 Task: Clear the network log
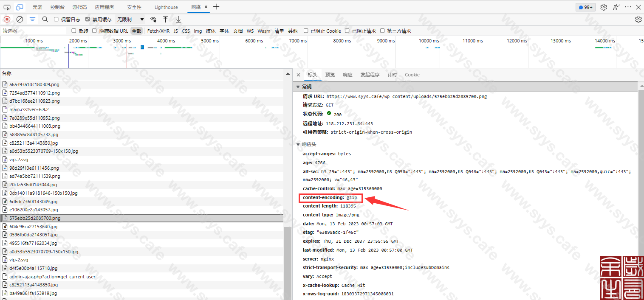(x=20, y=19)
